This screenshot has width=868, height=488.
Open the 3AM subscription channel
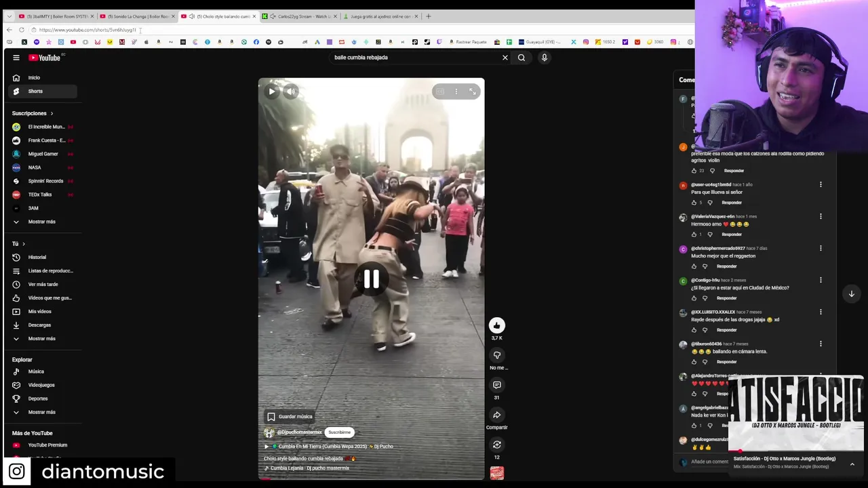pos(42,208)
